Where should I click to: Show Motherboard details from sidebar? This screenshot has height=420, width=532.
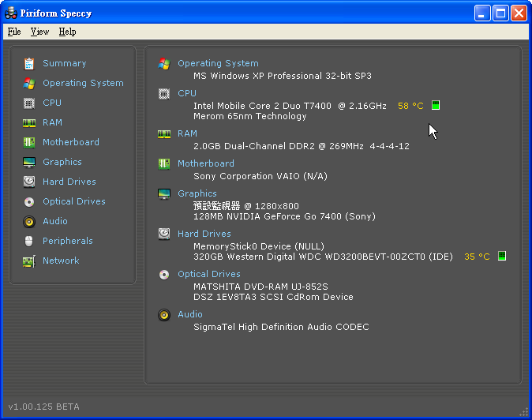point(71,142)
